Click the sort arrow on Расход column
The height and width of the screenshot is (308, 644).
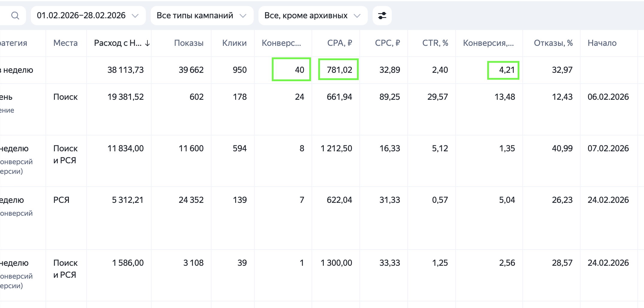(x=147, y=43)
